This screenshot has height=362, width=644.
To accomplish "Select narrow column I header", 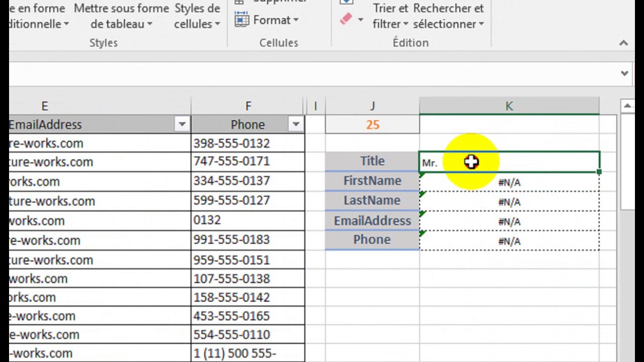I will 315,106.
